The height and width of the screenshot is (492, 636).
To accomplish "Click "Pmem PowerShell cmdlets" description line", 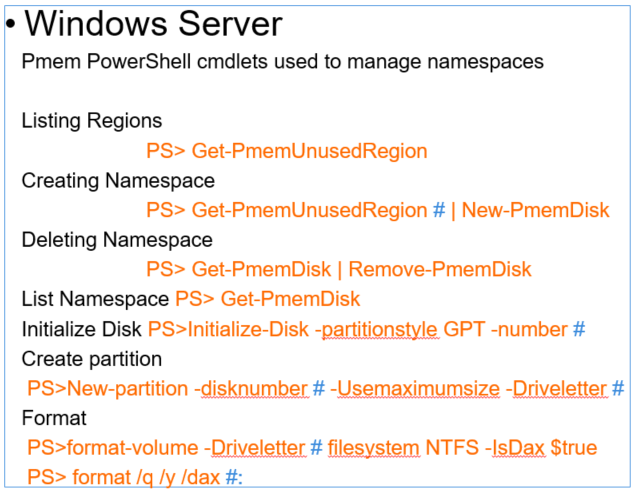I will [x=282, y=62].
